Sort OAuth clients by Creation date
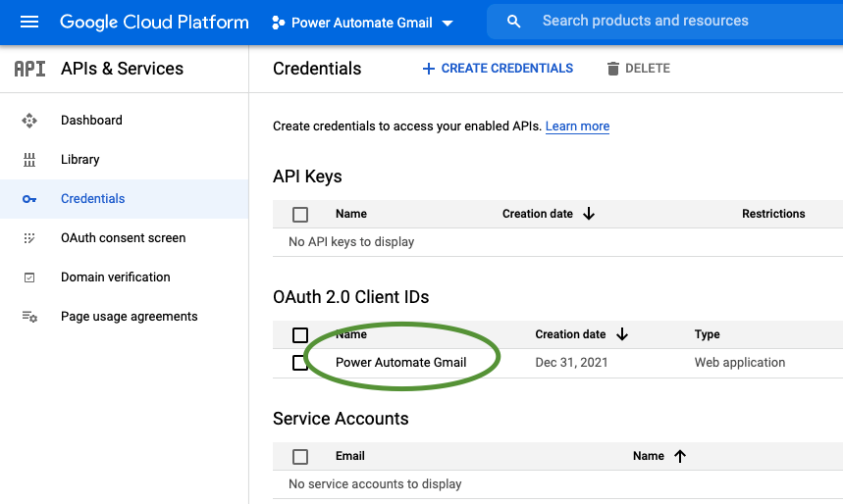The image size is (843, 504). point(570,334)
